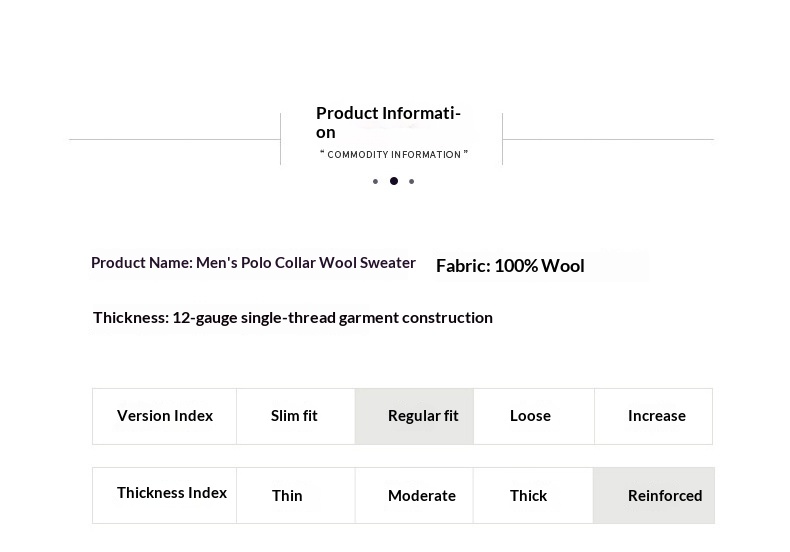The image size is (790, 552).
Task: Click the left horizontal divider line
Action: click(175, 139)
